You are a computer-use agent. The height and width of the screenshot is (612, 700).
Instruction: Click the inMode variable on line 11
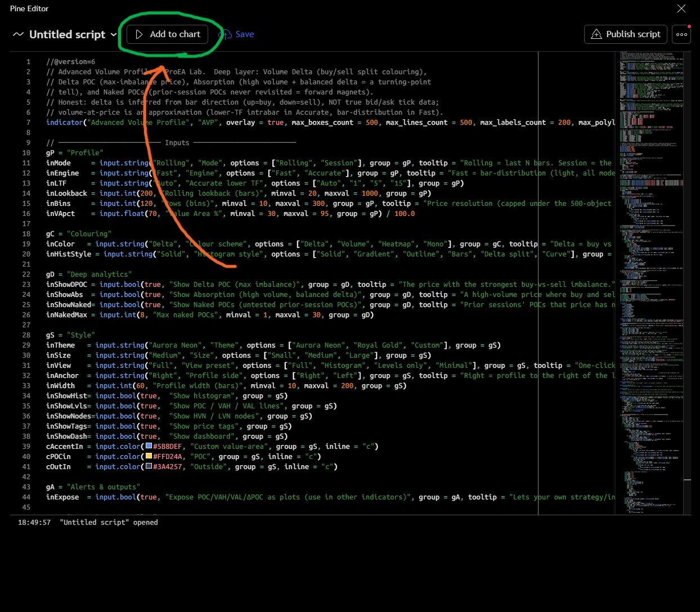[59, 163]
